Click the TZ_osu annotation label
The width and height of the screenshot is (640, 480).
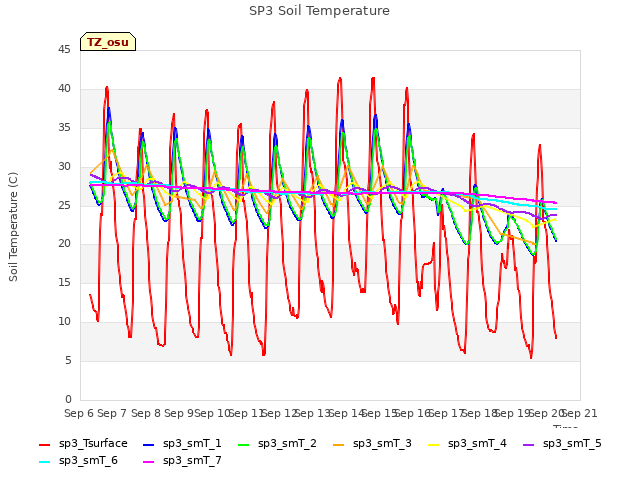(108, 42)
